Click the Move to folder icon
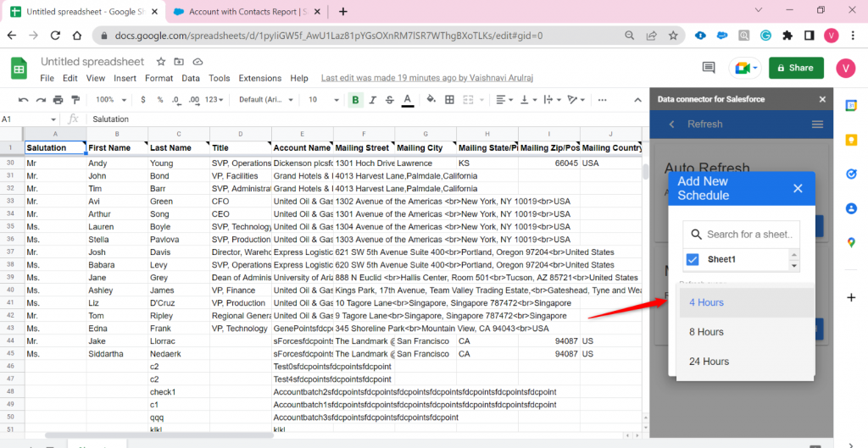The width and height of the screenshot is (868, 448). click(x=179, y=61)
